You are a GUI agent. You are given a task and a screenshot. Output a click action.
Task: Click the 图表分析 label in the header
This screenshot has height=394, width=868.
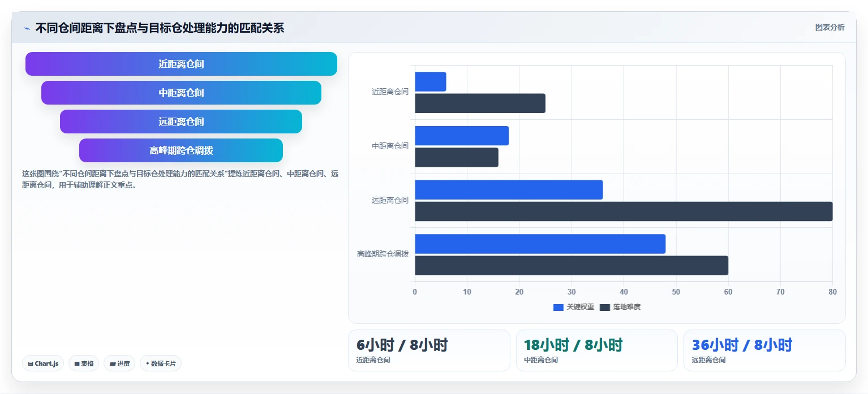[830, 28]
